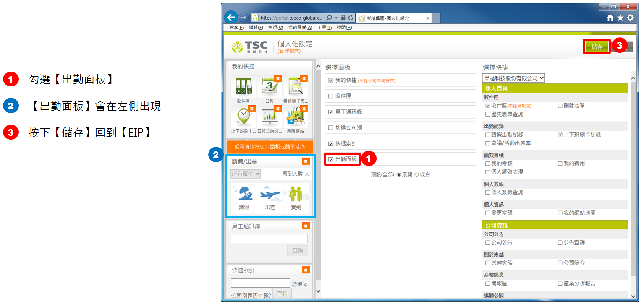Select the 收合 radio button

tap(417, 174)
